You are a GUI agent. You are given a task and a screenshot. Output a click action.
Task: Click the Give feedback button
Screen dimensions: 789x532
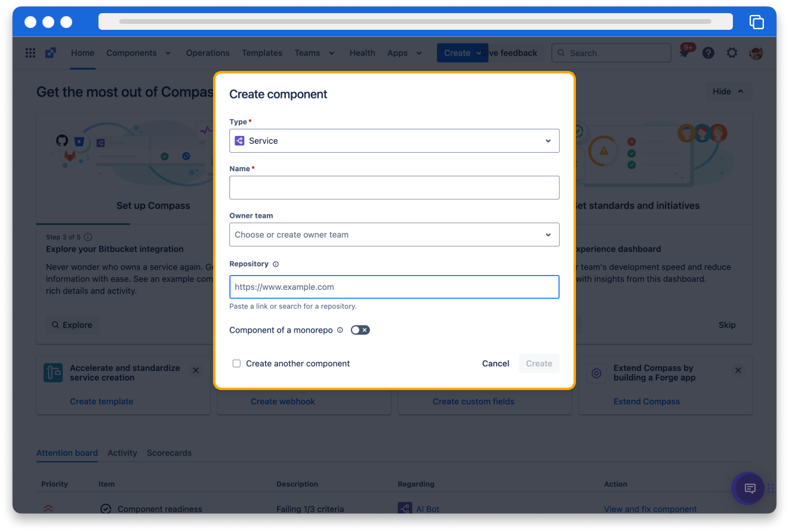click(514, 53)
